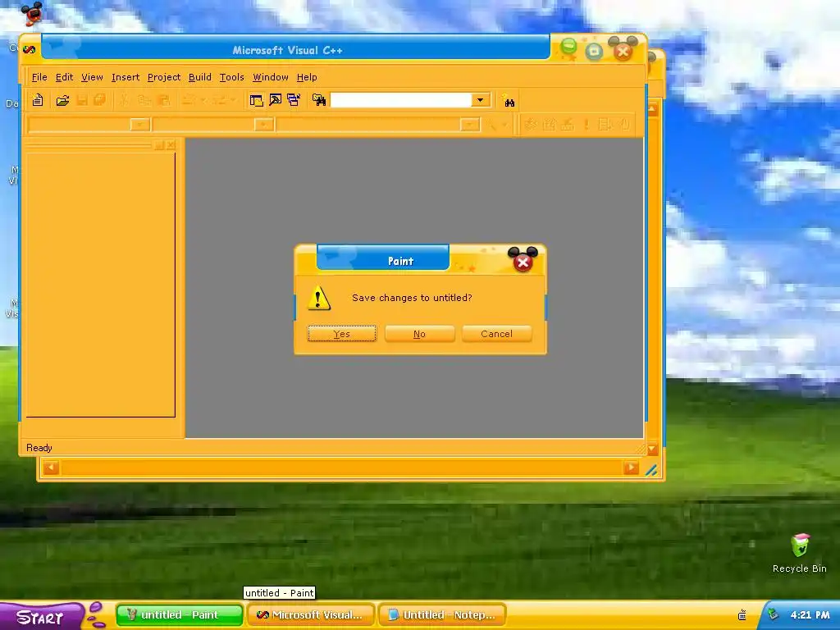Click the grayed Paste icon
Viewport: 840px width, 630px height.
164,100
